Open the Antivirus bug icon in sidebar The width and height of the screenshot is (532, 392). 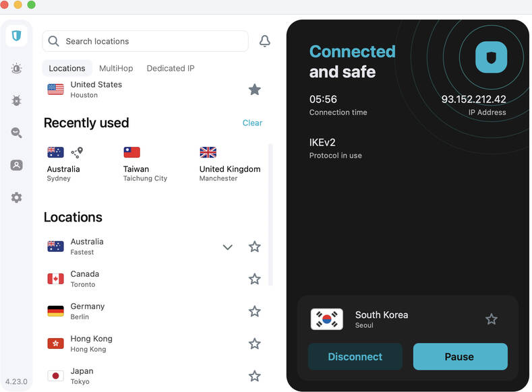16,100
